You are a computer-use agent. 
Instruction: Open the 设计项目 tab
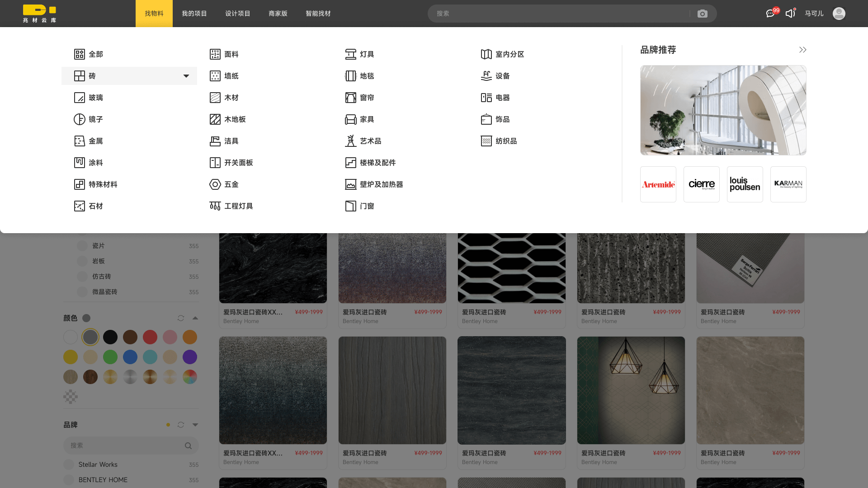[x=238, y=14]
